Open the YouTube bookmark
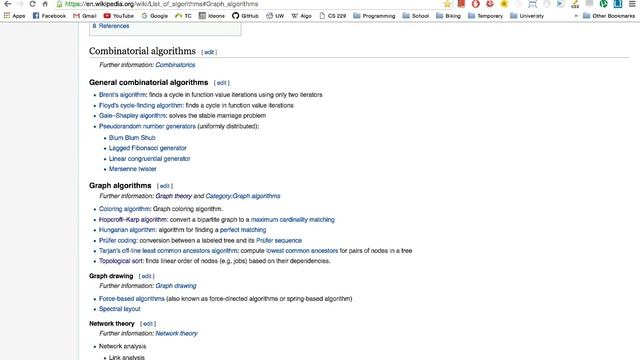640x360 pixels. 119,16
